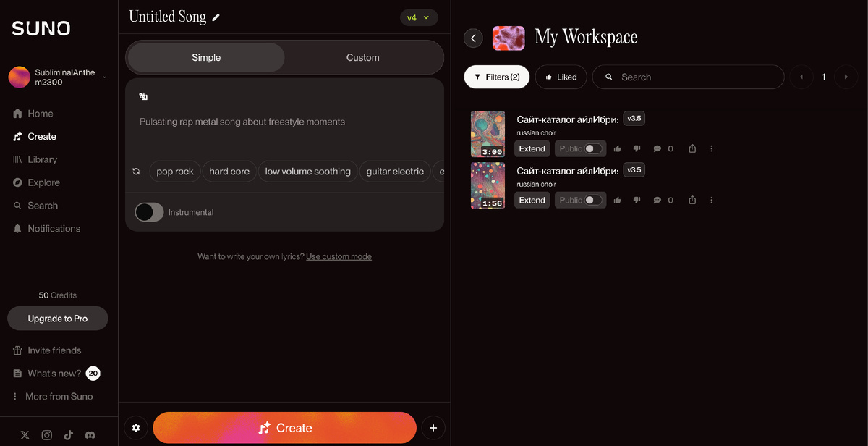Open song settings gear icon
Viewport: 868px width, 446px height.
click(136, 428)
